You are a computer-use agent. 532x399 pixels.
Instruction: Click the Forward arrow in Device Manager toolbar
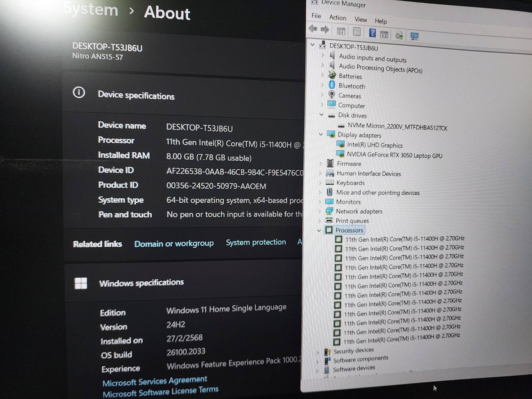tap(325, 30)
